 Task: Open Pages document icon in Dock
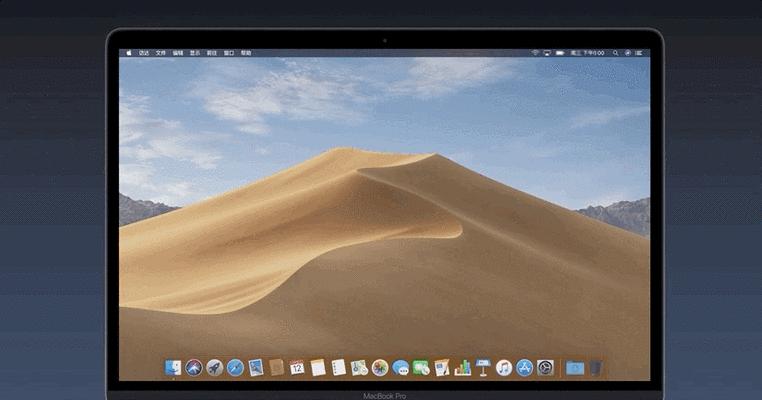tap(442, 368)
